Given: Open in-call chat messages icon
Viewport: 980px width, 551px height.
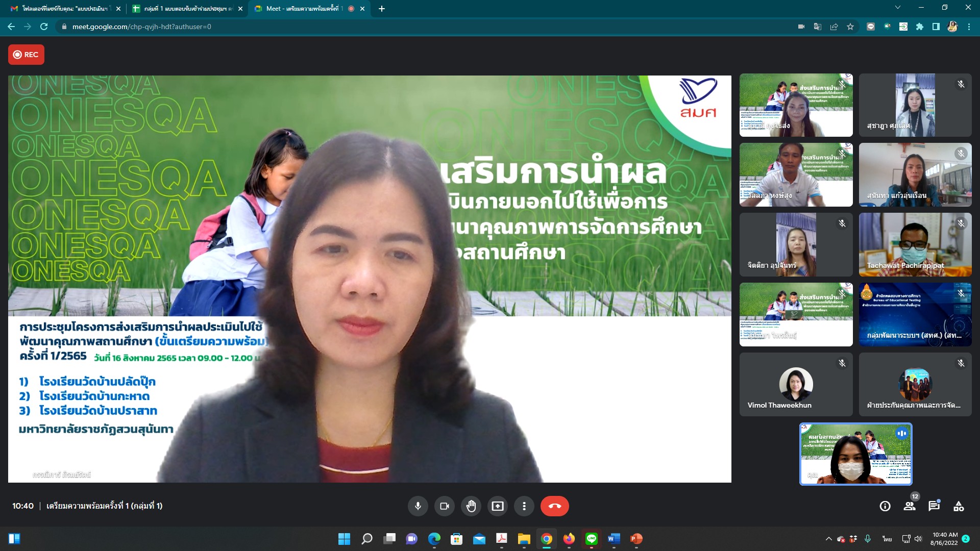Looking at the screenshot, I should 934,506.
